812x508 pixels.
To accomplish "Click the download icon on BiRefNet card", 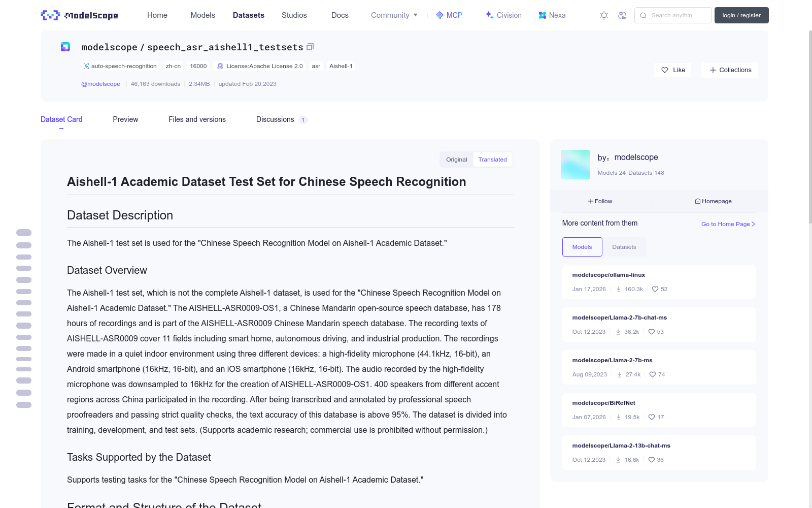I will 619,417.
